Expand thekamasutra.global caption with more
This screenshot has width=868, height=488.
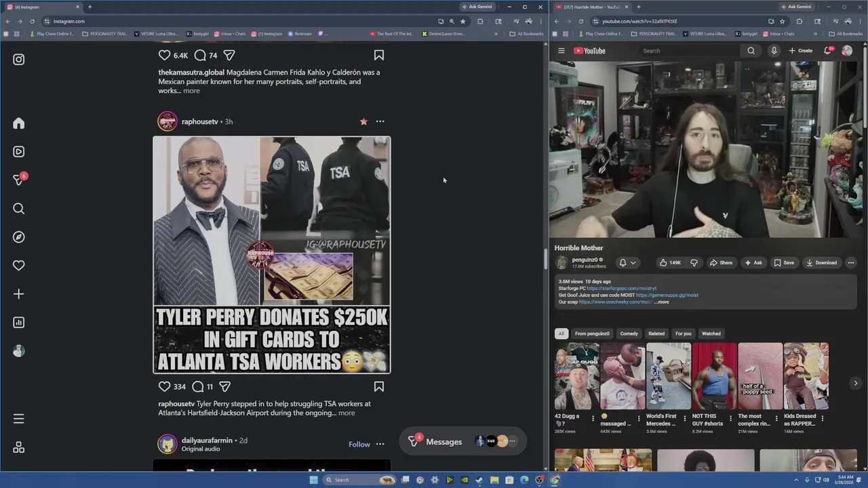[191, 91]
